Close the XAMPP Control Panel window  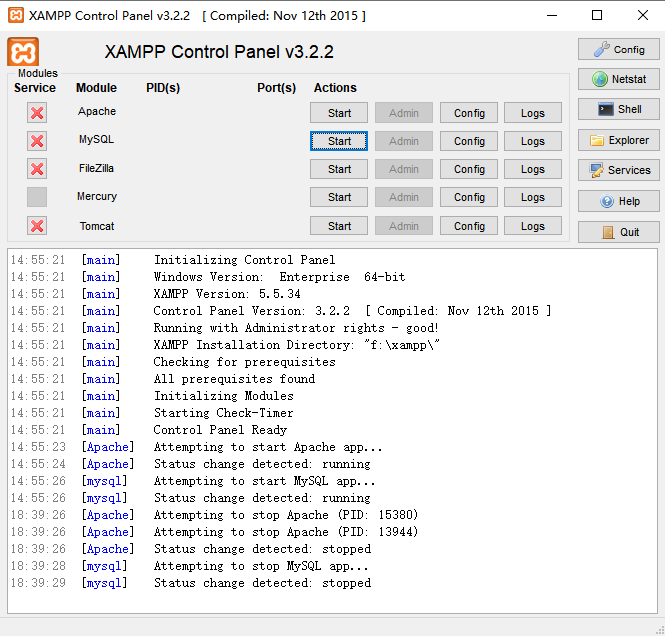click(x=643, y=15)
